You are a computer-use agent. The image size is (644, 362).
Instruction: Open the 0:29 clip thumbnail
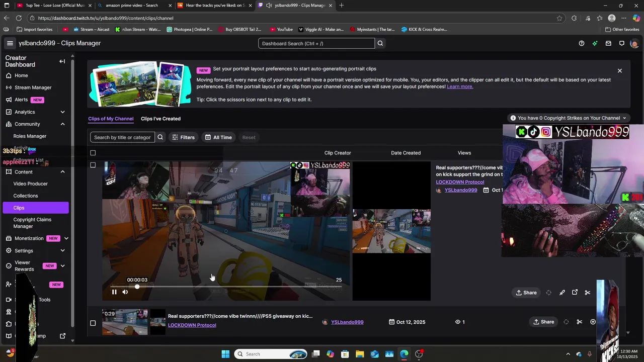click(x=125, y=322)
